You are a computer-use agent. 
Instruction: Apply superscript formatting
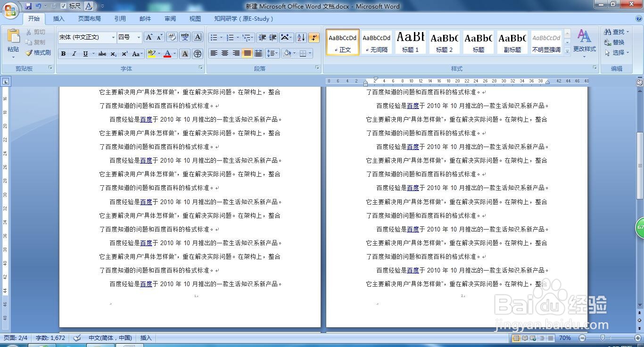[124, 53]
